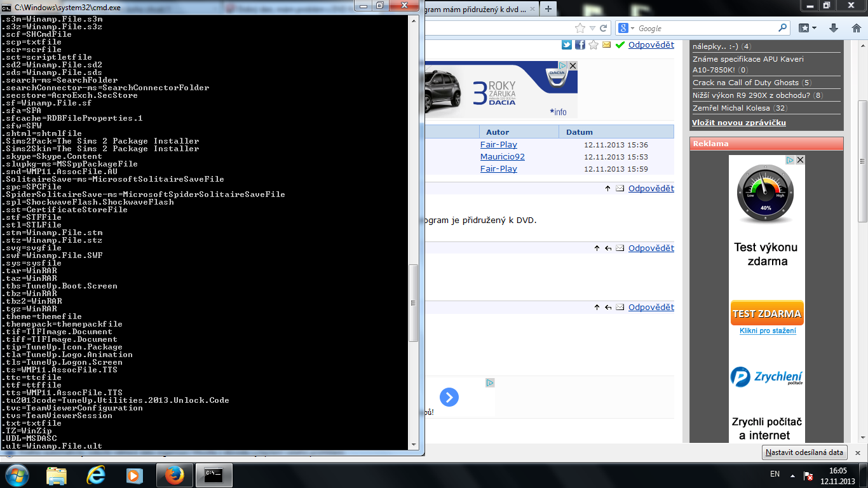Click the '.tvs=TeamViewerSession' line in cmd

click(x=57, y=416)
